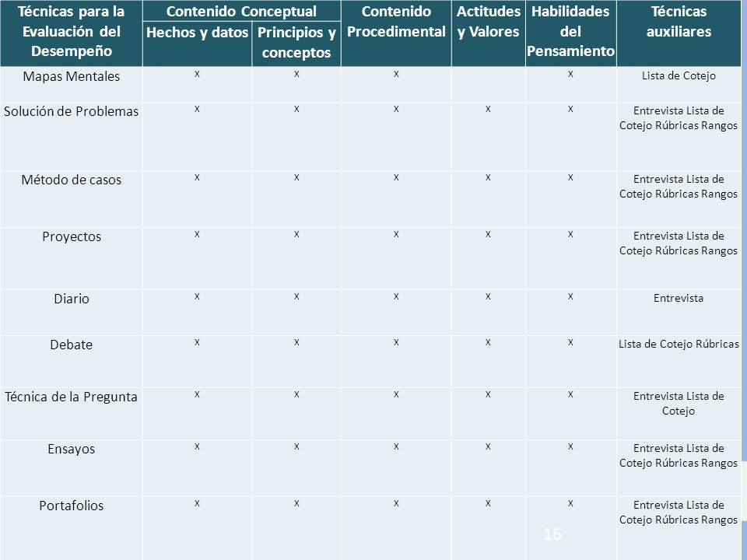Select the 'Principios y conceptos' subheader
Screen dimensions: 747x560
point(296,42)
